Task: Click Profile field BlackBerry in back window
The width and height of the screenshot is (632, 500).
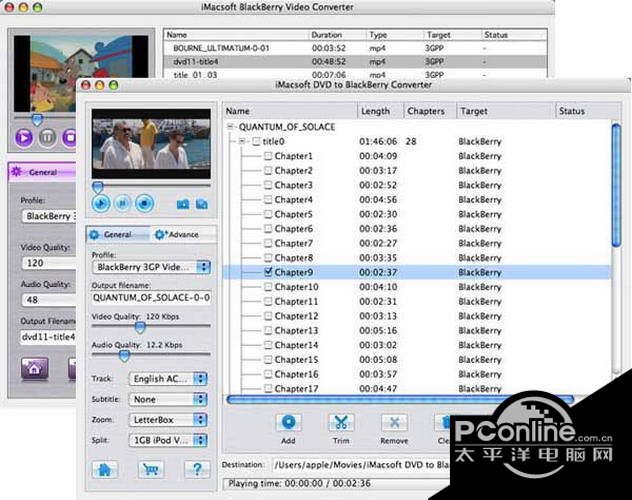Action: point(49,216)
